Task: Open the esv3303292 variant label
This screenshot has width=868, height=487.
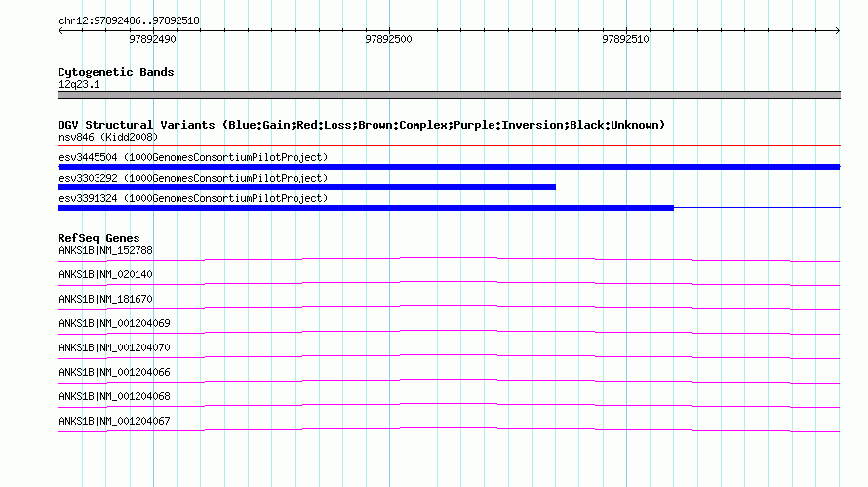Action: coord(193,178)
